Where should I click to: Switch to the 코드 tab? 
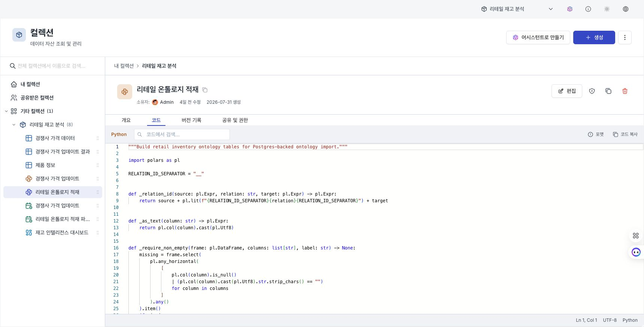[156, 120]
